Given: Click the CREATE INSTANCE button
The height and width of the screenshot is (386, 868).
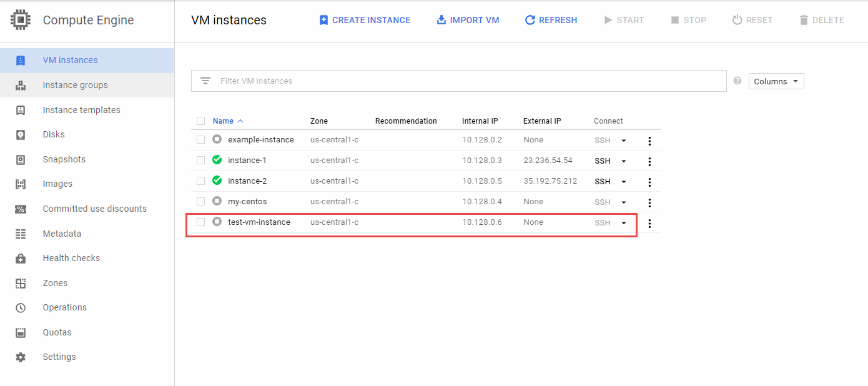Looking at the screenshot, I should pos(364,19).
